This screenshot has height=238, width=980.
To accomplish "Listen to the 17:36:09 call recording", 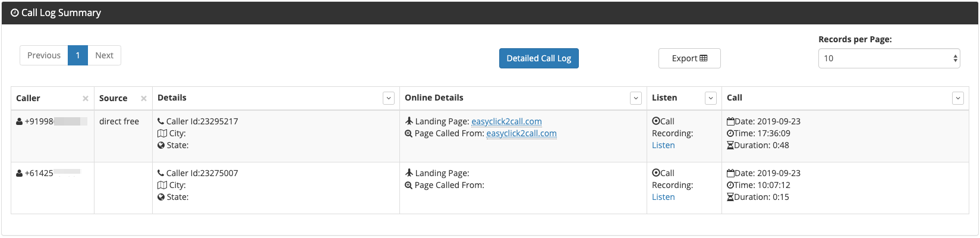I will [663, 145].
